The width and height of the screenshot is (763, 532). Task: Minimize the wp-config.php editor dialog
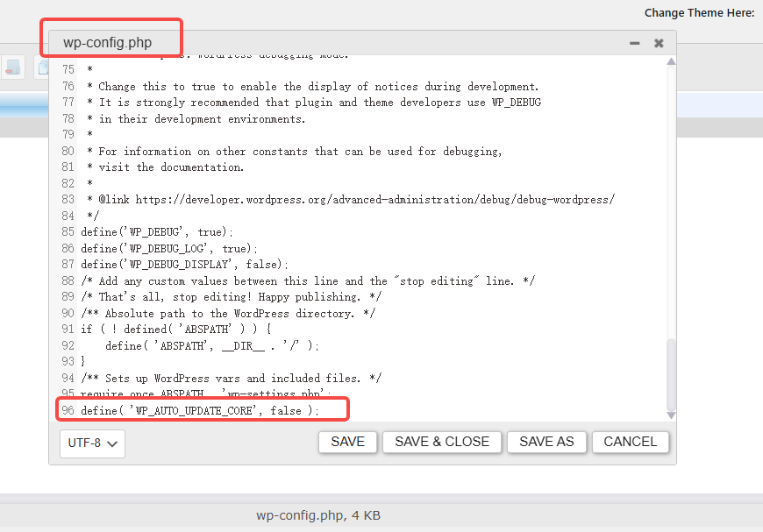click(633, 41)
